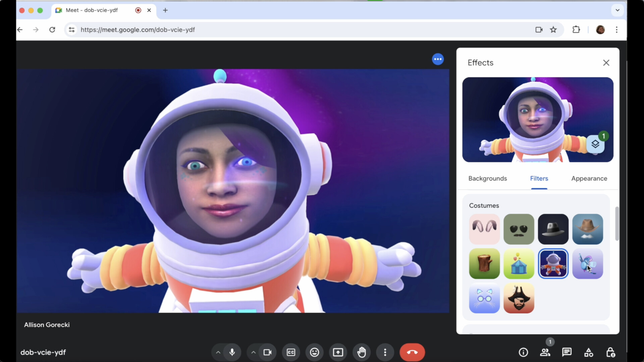Show people participants icon
Image resolution: width=644 pixels, height=362 pixels.
pyautogui.click(x=545, y=352)
